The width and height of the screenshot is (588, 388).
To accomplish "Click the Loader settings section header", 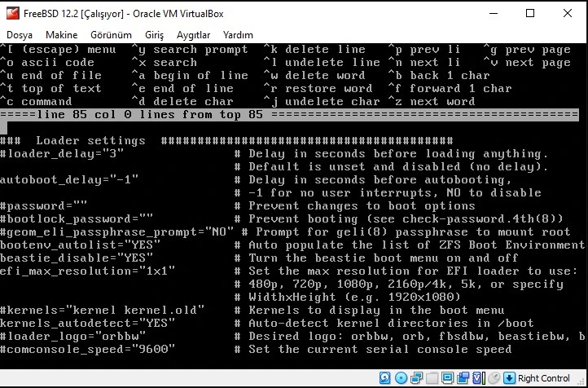I will [226, 141].
